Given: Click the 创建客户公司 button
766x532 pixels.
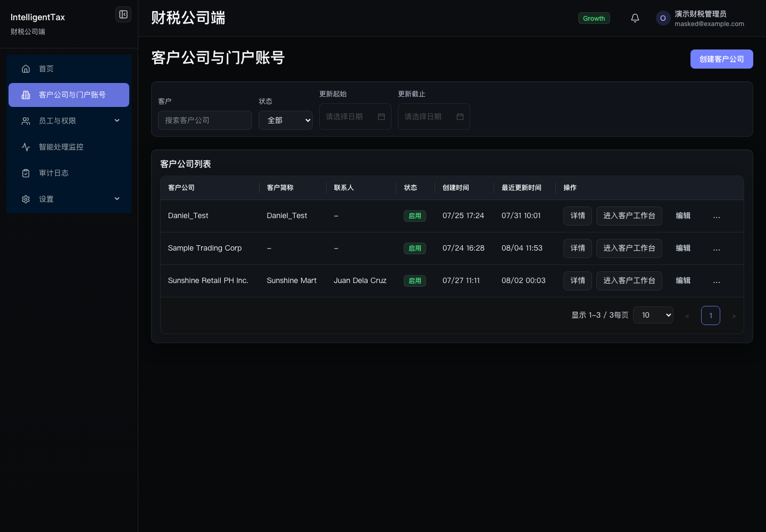Looking at the screenshot, I should point(721,59).
